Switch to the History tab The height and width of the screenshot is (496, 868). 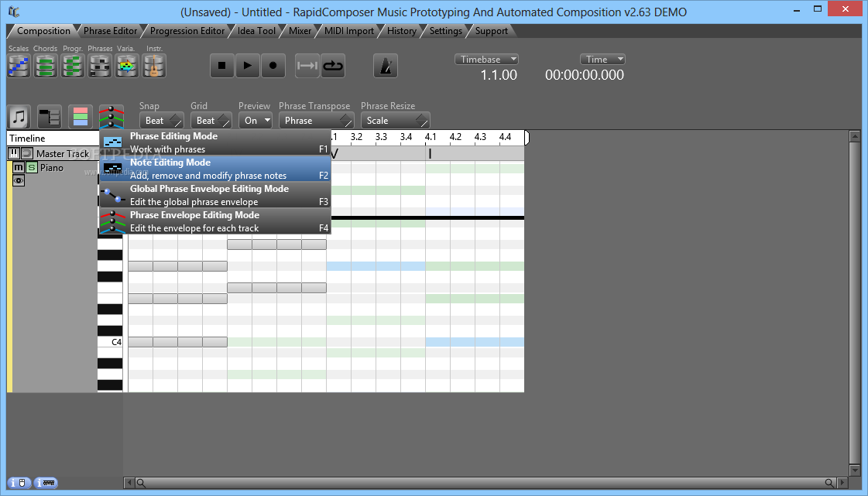401,31
